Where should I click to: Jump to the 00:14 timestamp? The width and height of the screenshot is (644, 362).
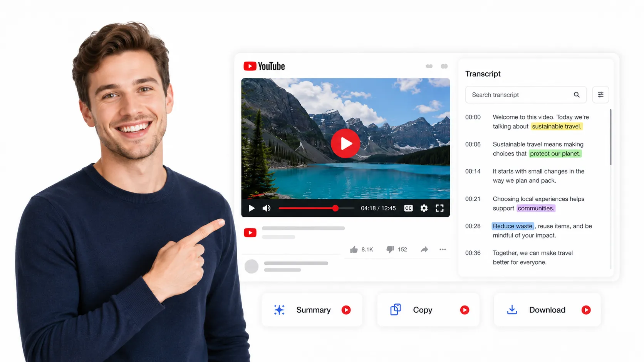473,171
